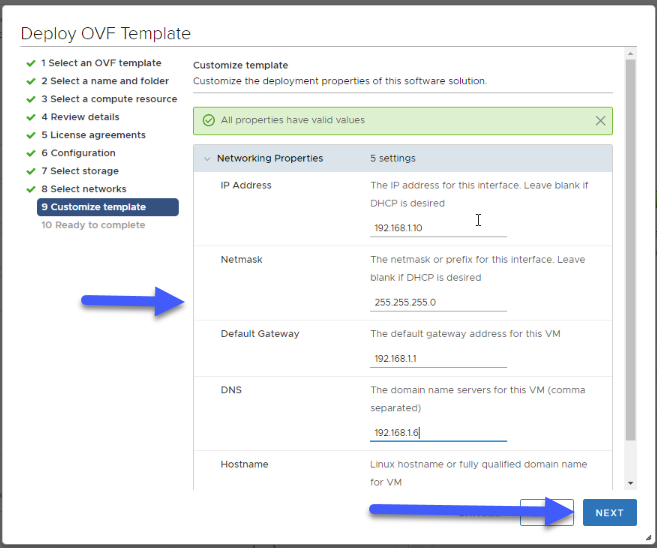Screen dimensions: 657x548
Task: Click the DNS servers input field
Action: [x=438, y=433]
